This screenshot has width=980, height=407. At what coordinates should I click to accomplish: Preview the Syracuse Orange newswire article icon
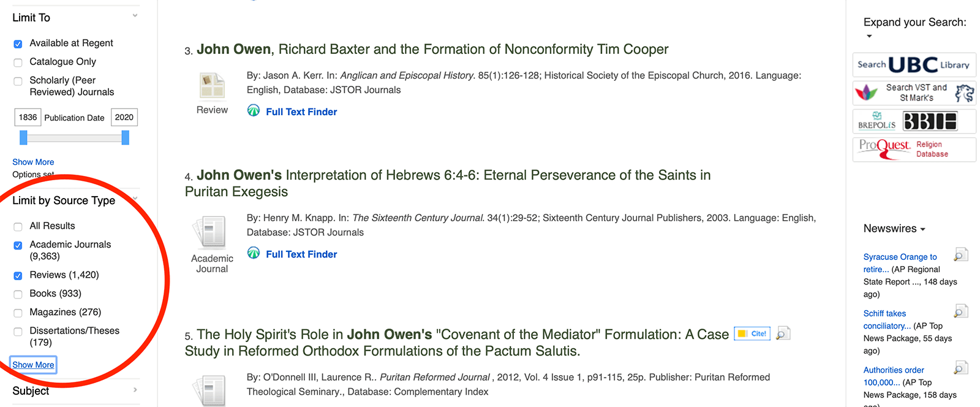pos(960,254)
